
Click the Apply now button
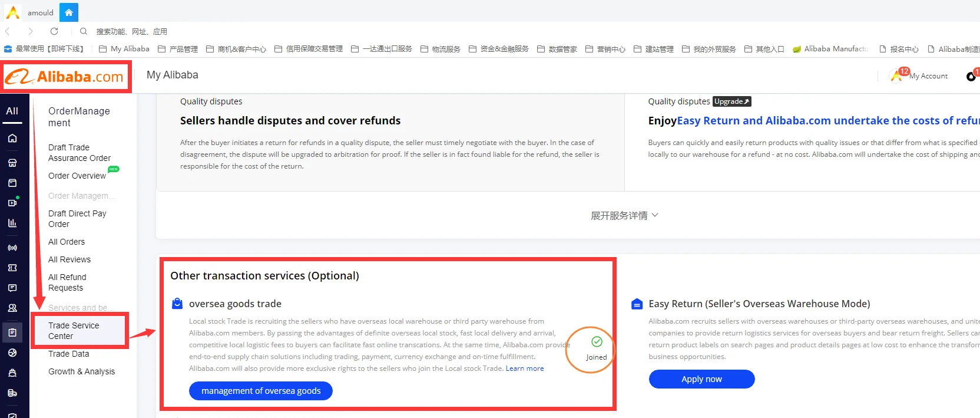click(x=701, y=379)
